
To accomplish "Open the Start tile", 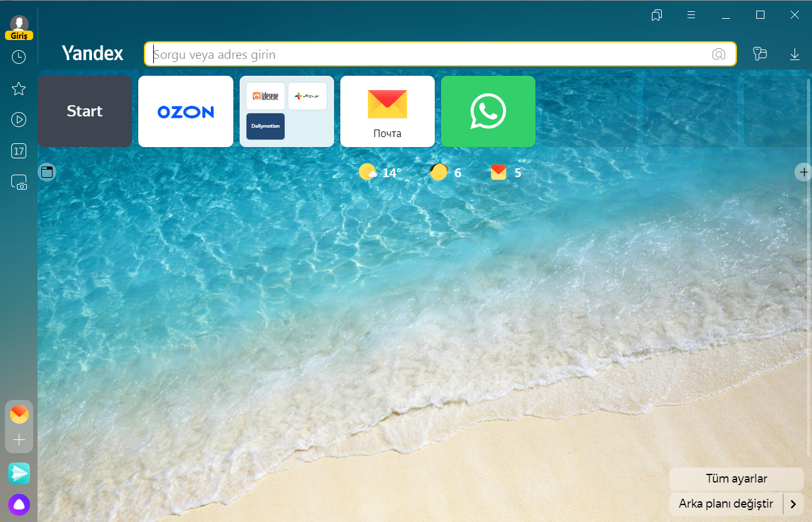I will pyautogui.click(x=85, y=111).
